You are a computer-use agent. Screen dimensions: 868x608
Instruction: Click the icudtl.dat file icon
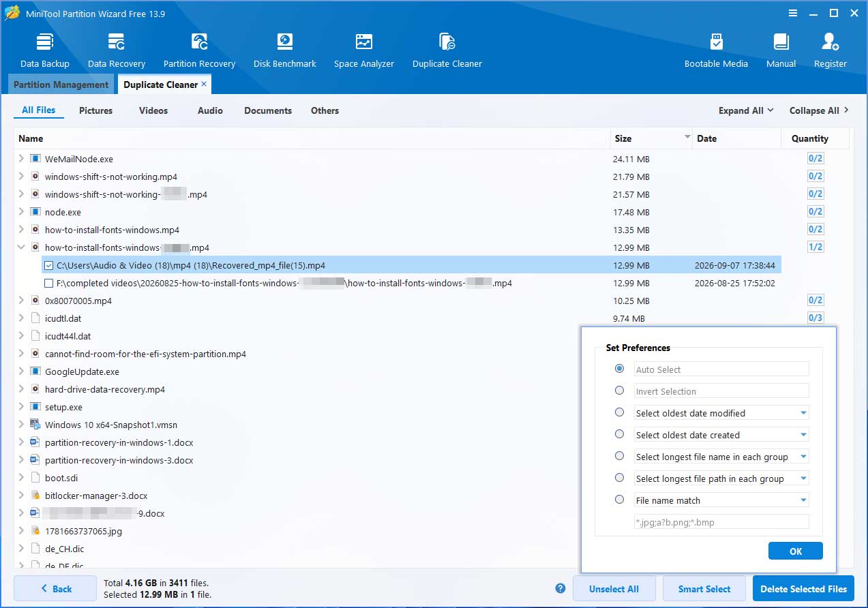(35, 318)
